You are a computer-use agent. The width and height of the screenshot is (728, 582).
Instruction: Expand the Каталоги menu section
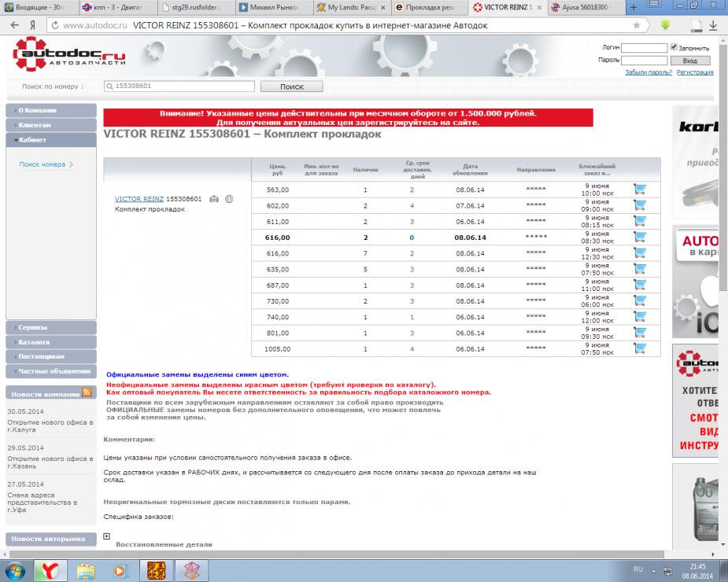click(x=51, y=342)
